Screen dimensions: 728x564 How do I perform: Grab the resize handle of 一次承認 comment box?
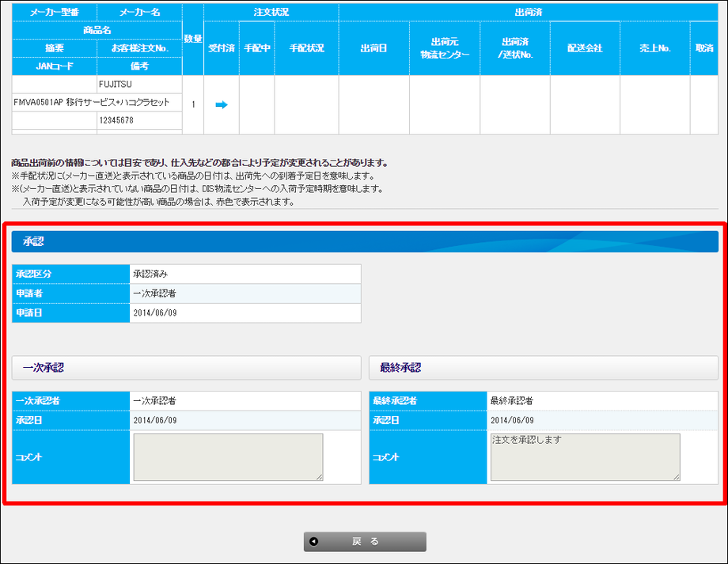coord(320,476)
